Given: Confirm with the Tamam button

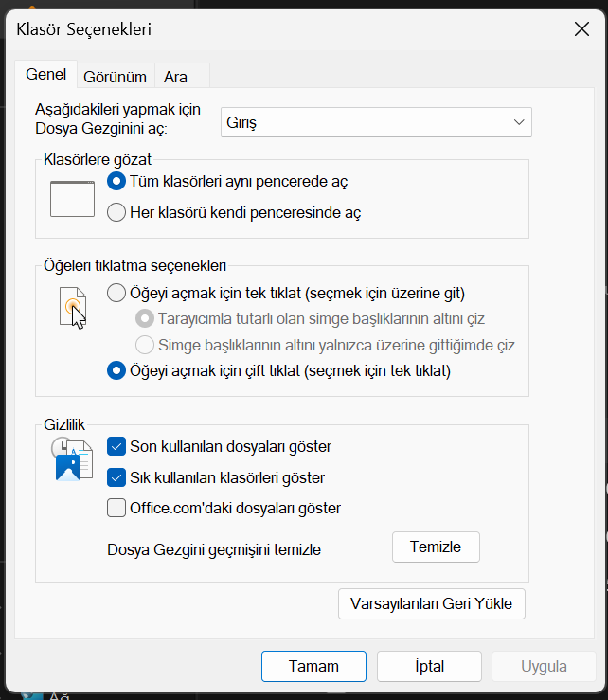Looking at the screenshot, I should (x=313, y=666).
